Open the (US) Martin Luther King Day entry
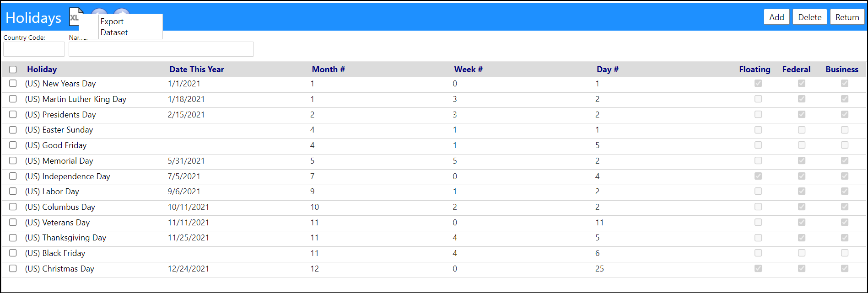 click(75, 99)
